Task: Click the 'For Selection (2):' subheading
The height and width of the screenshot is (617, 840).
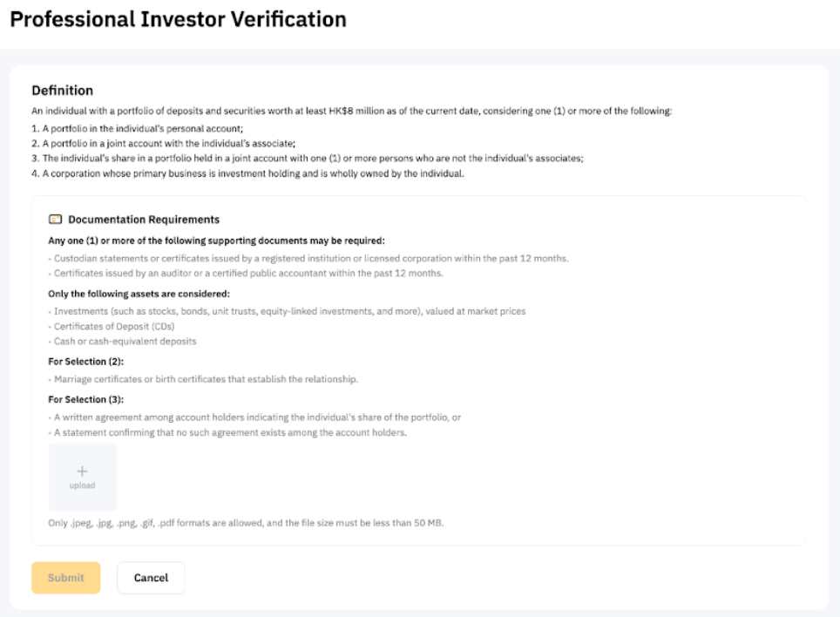Action: [x=86, y=361]
